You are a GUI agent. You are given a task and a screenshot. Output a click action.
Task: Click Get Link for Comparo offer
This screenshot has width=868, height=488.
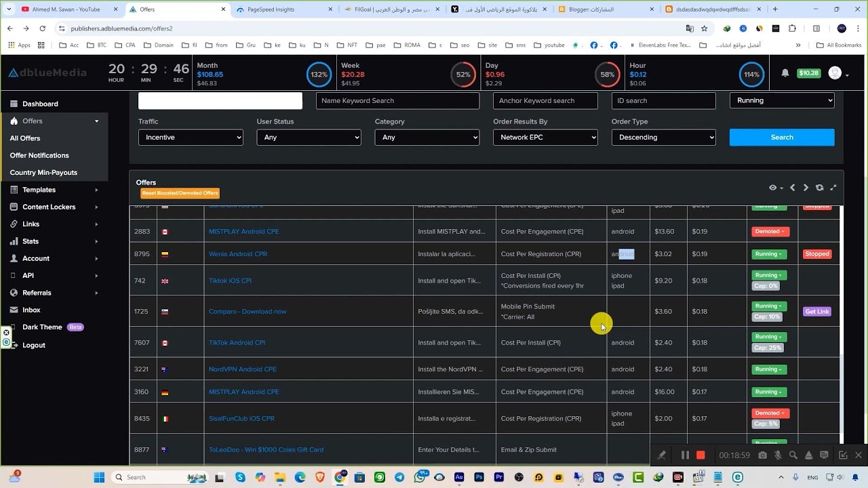tap(817, 312)
